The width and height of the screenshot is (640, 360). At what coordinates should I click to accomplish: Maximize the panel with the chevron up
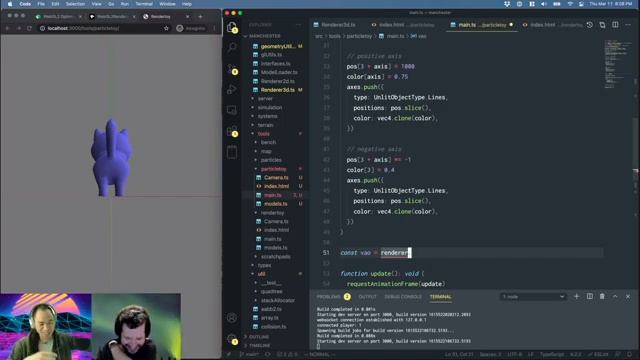pos(615,297)
